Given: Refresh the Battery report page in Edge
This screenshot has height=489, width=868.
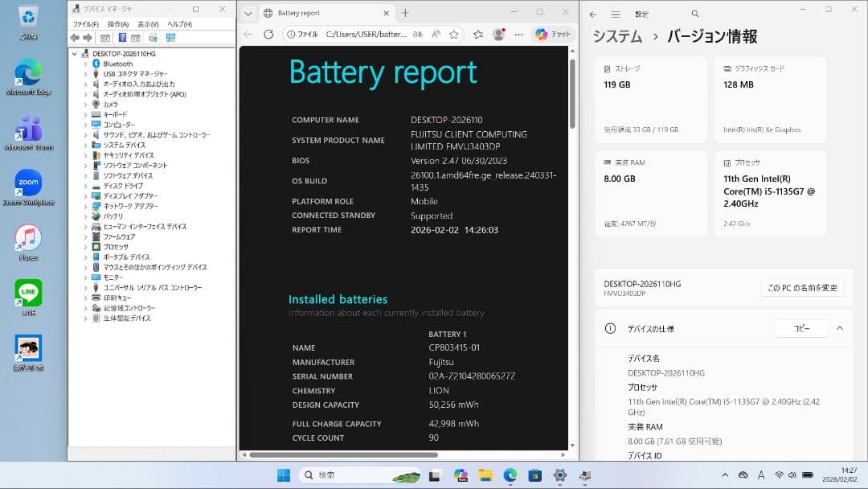Looking at the screenshot, I should click(x=269, y=35).
